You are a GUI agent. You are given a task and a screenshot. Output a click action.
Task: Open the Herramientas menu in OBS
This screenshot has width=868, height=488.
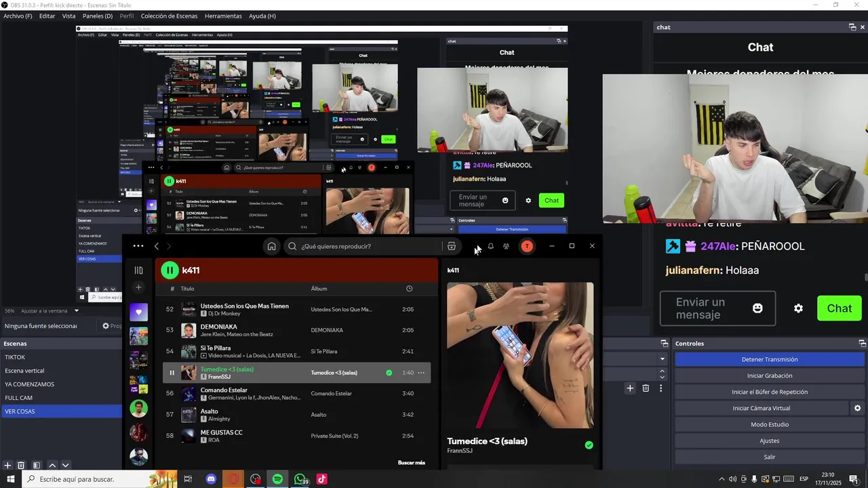[x=223, y=16]
